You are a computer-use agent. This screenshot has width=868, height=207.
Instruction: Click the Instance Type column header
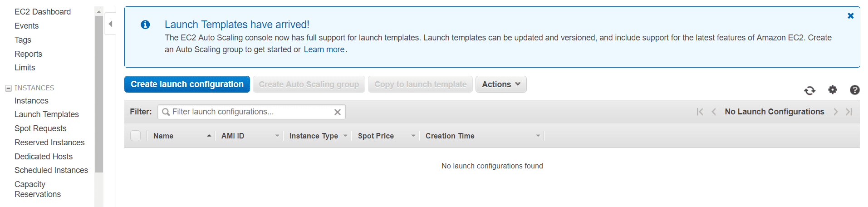(x=314, y=136)
